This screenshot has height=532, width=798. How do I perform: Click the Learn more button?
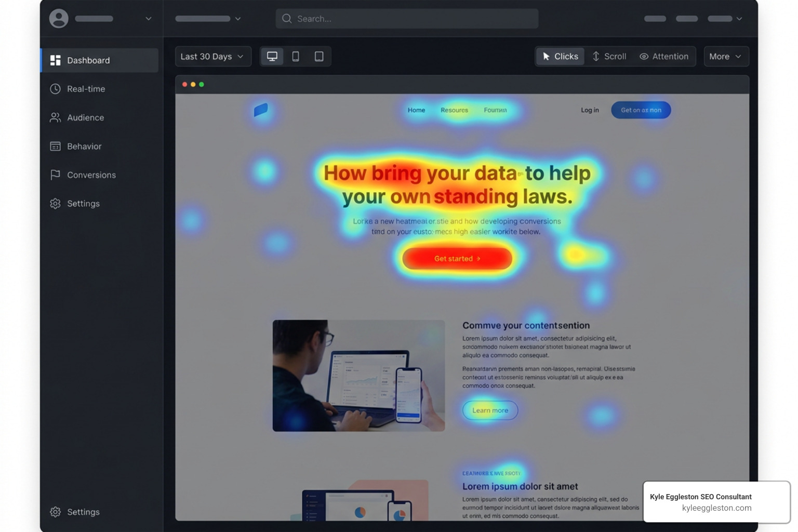coord(490,410)
